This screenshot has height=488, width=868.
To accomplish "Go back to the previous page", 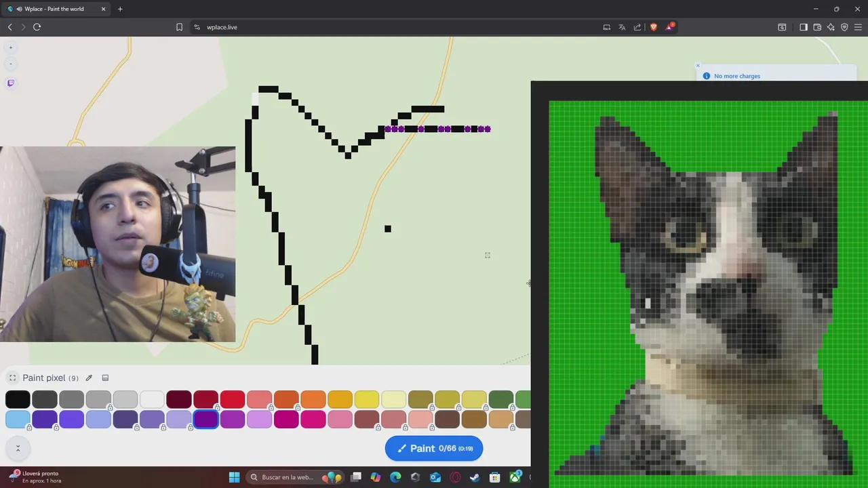I will pos(10,27).
